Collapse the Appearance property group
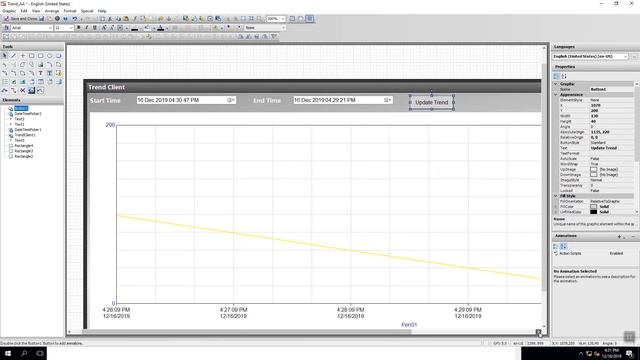This screenshot has width=640, height=360. pos(556,94)
